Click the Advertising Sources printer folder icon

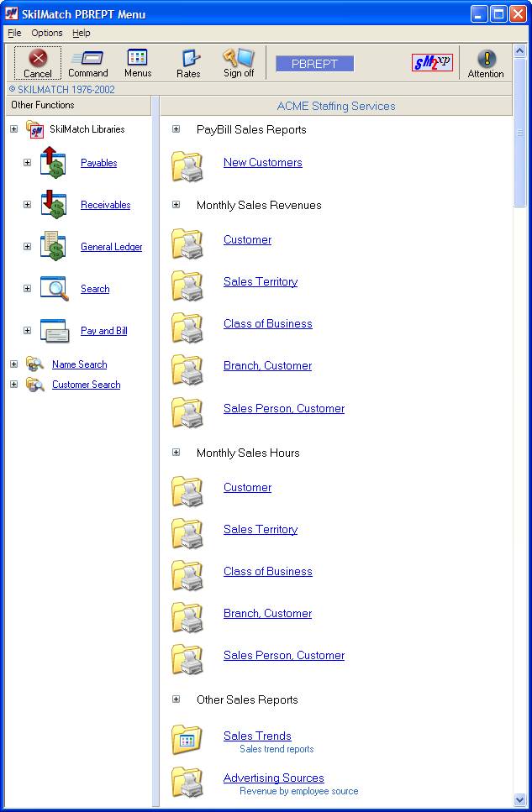[x=187, y=782]
